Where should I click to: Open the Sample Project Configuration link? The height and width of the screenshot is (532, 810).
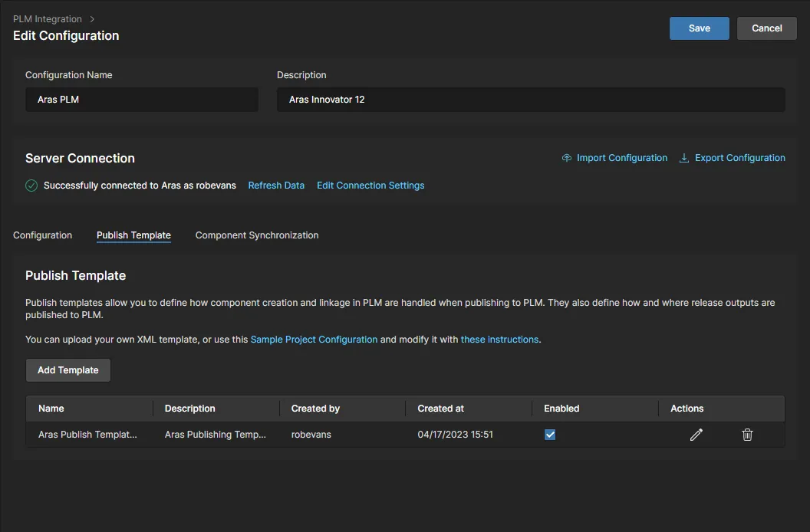pos(314,340)
